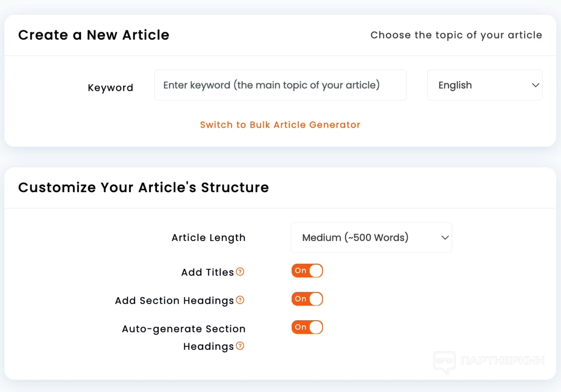Image resolution: width=561 pixels, height=392 pixels.
Task: Click the help icon beside Auto-generate Section Headings
Action: tap(240, 346)
